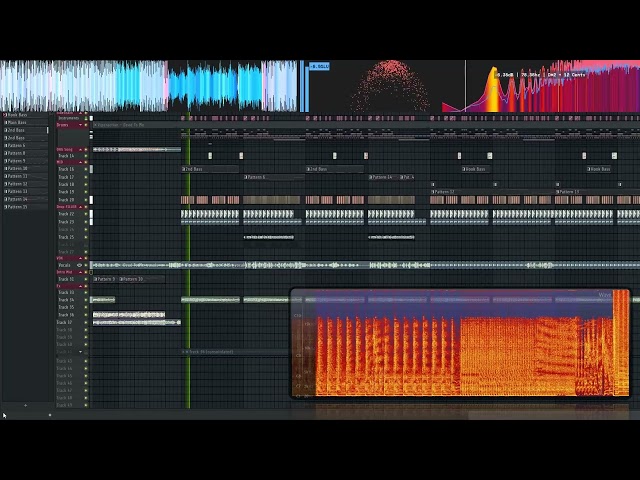The image size is (640, 480).
Task: Select Pattern 8 in the picker list
Action: (x=25, y=153)
